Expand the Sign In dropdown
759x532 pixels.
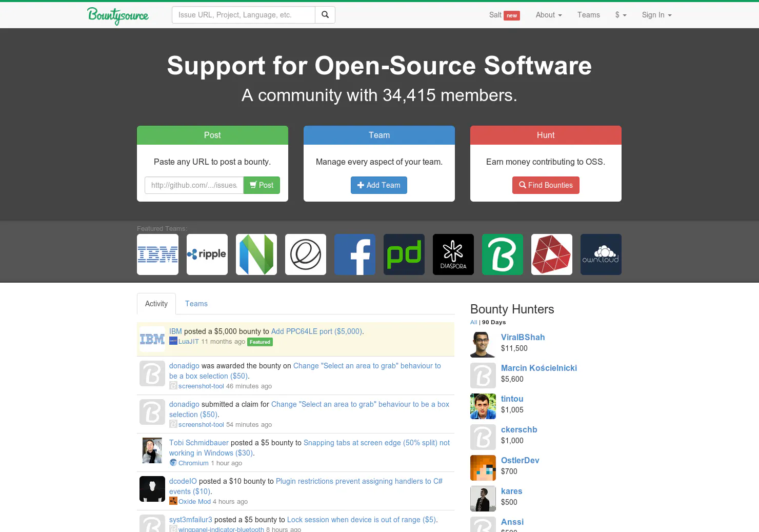point(656,15)
